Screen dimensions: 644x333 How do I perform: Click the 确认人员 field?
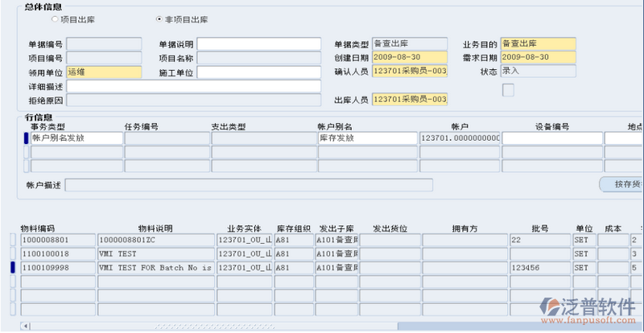[x=410, y=71]
